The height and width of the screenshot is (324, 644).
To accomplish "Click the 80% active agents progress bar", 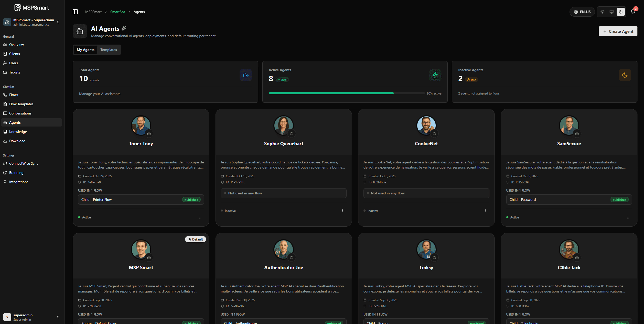I will 346,93.
